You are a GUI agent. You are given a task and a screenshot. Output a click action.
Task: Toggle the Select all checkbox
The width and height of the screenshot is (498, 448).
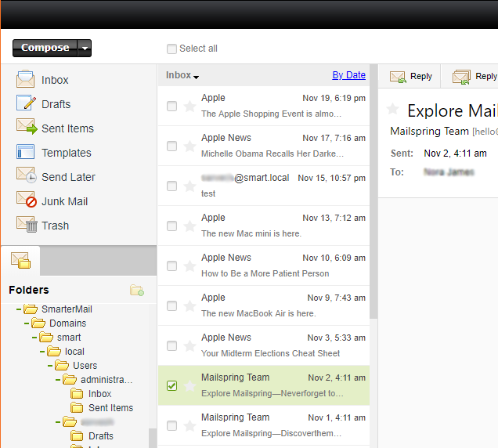(171, 49)
